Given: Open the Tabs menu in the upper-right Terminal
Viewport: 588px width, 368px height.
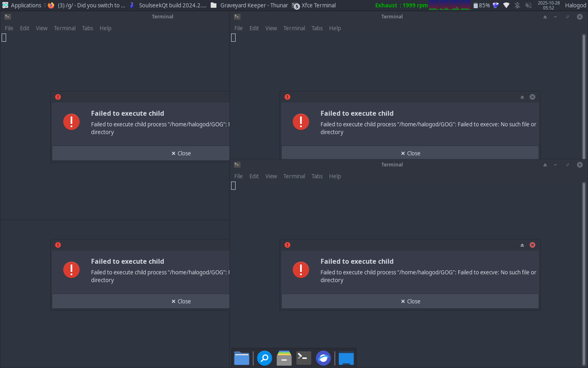Looking at the screenshot, I should click(x=317, y=28).
